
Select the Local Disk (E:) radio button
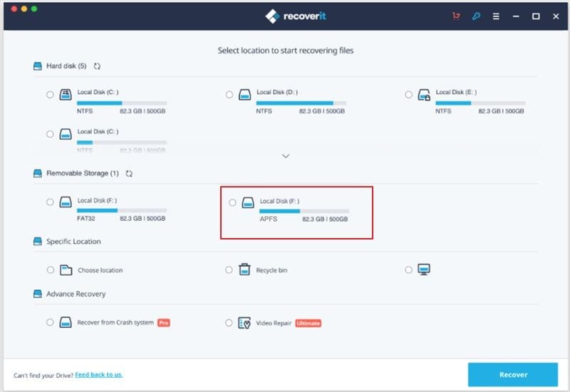(x=408, y=95)
